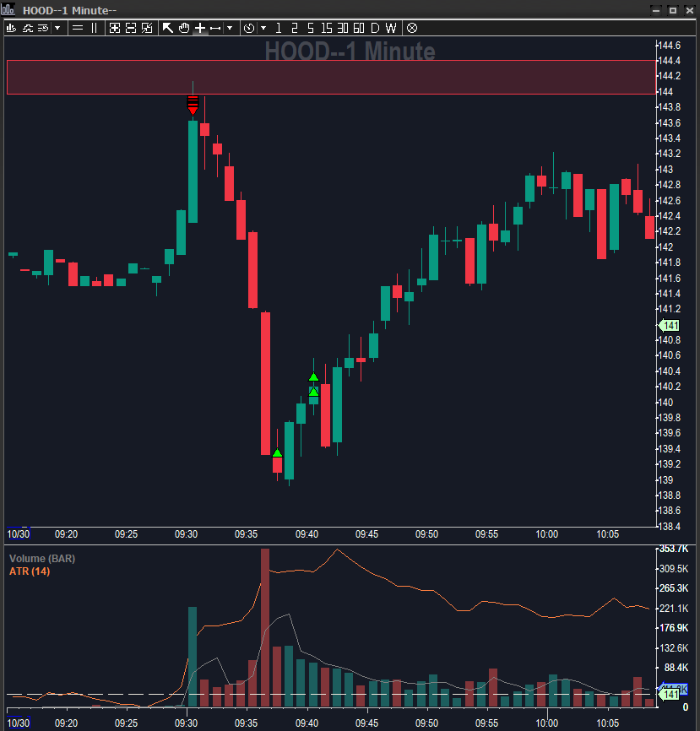Expand dropdown arrow next to clock icon
Image resolution: width=700 pixels, height=731 pixels.
click(263, 28)
